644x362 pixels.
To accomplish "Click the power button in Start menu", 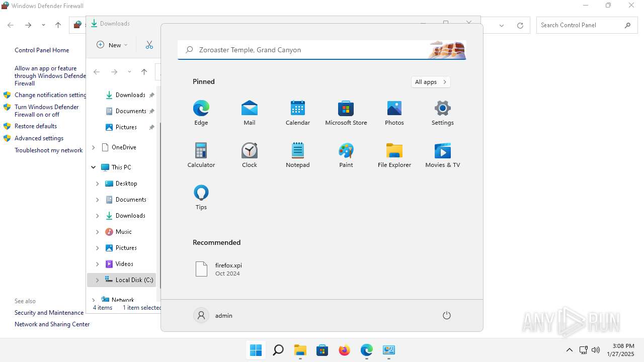I will 446,315.
